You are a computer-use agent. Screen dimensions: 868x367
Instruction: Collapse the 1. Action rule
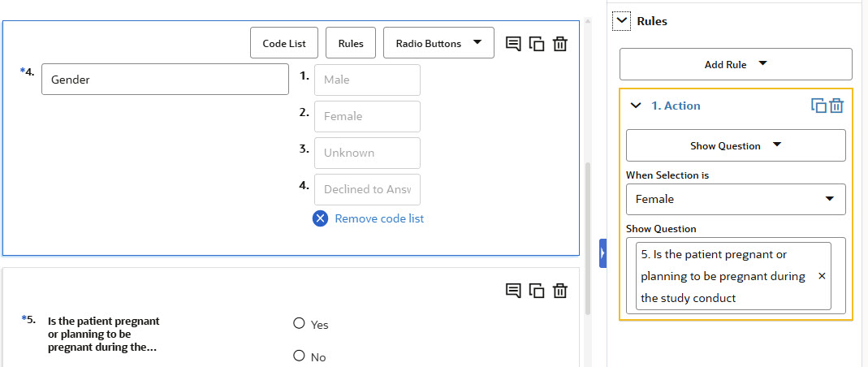click(x=636, y=106)
